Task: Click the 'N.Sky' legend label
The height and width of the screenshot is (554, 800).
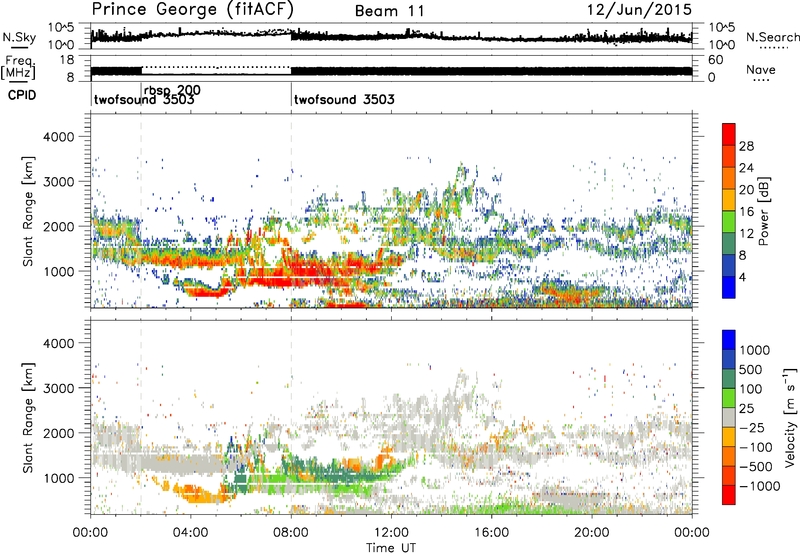Action: click(x=19, y=37)
